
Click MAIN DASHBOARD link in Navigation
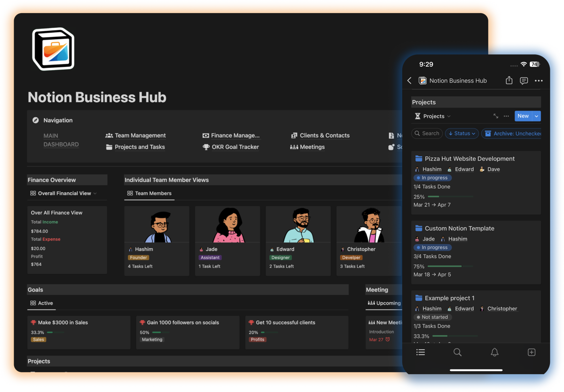[61, 140]
